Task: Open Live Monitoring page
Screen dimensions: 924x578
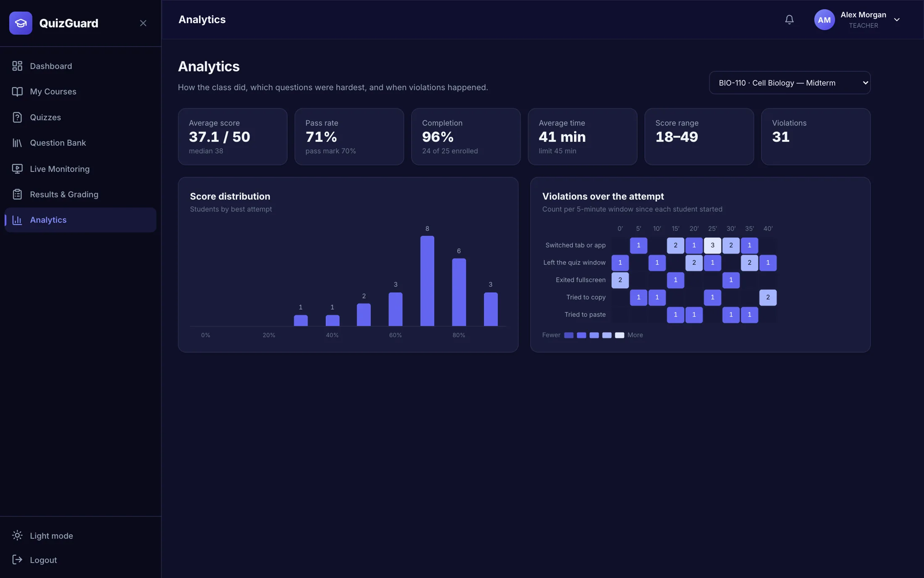Action: [x=80, y=169]
